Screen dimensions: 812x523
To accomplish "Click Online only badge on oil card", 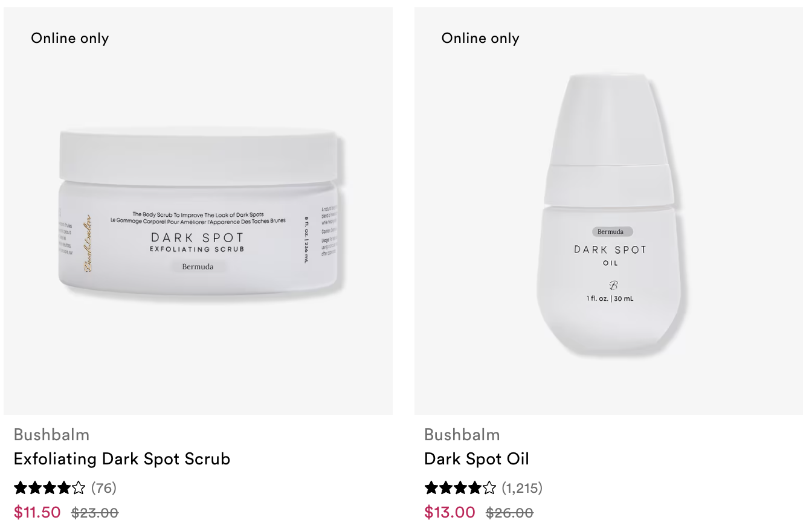I will point(480,38).
